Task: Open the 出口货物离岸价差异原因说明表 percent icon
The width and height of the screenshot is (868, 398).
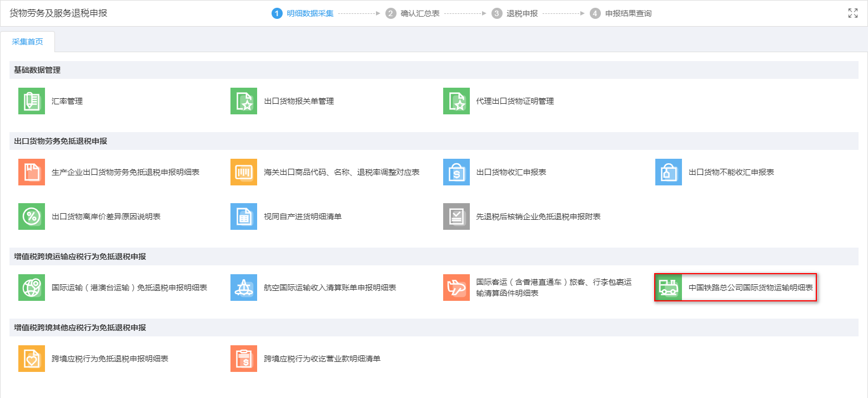Action: tap(32, 216)
